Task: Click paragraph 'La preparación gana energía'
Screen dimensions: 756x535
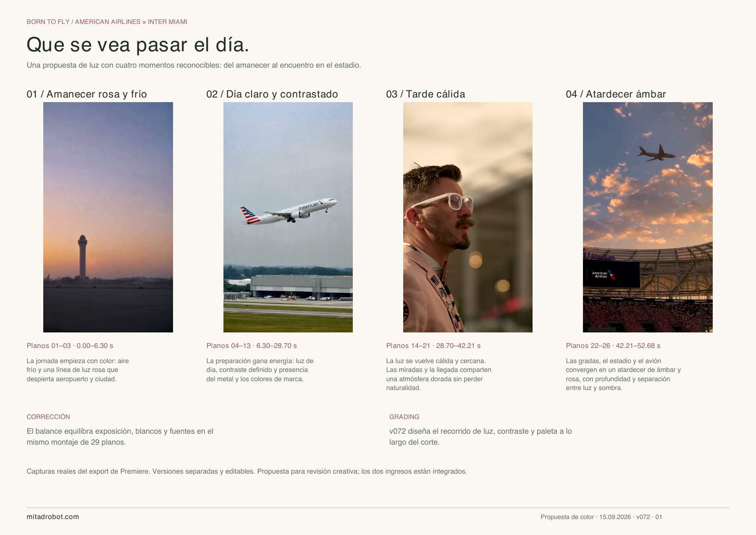Action: pos(260,370)
